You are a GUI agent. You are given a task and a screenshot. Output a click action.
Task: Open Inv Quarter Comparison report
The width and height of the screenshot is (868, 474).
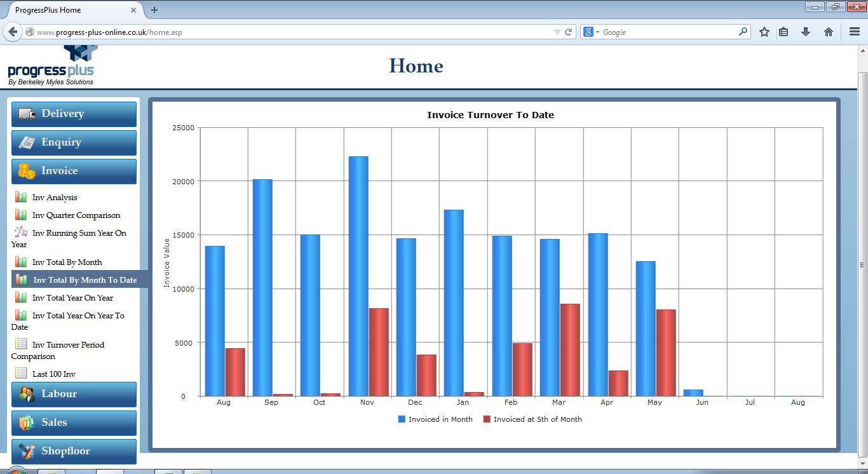click(76, 215)
